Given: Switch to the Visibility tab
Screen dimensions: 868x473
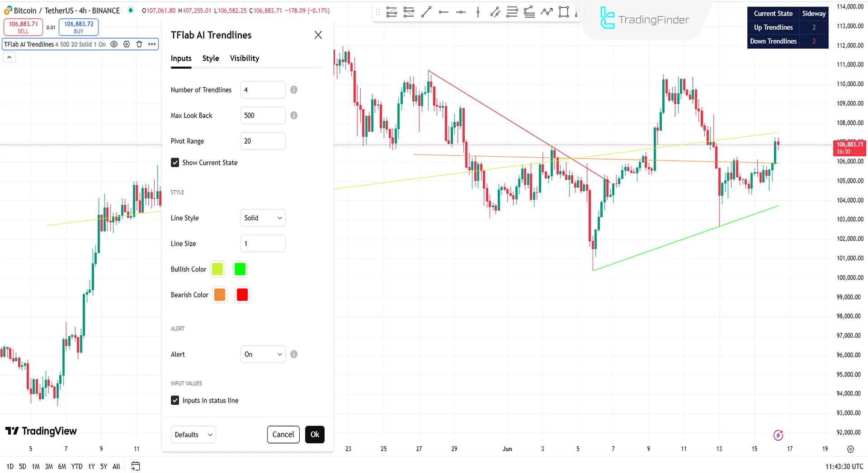Looking at the screenshot, I should 244,58.
